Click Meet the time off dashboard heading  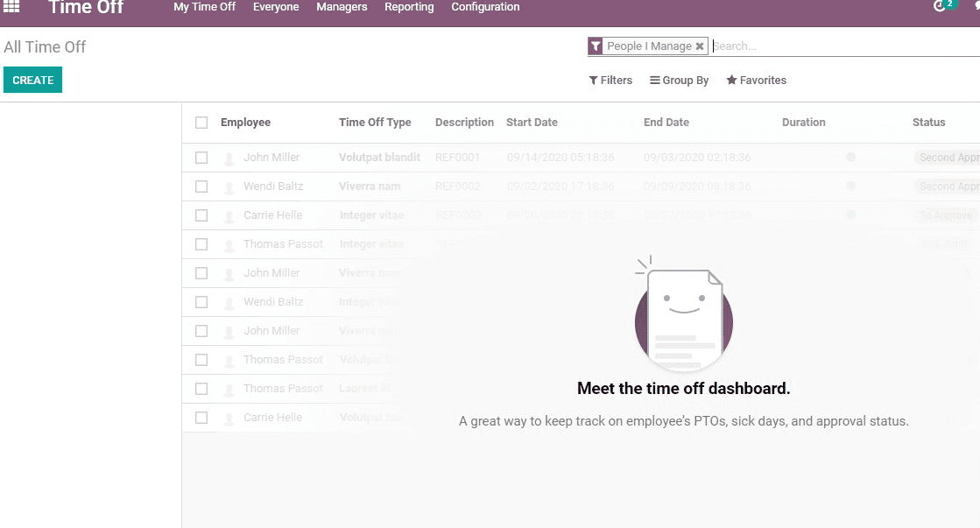tap(684, 389)
